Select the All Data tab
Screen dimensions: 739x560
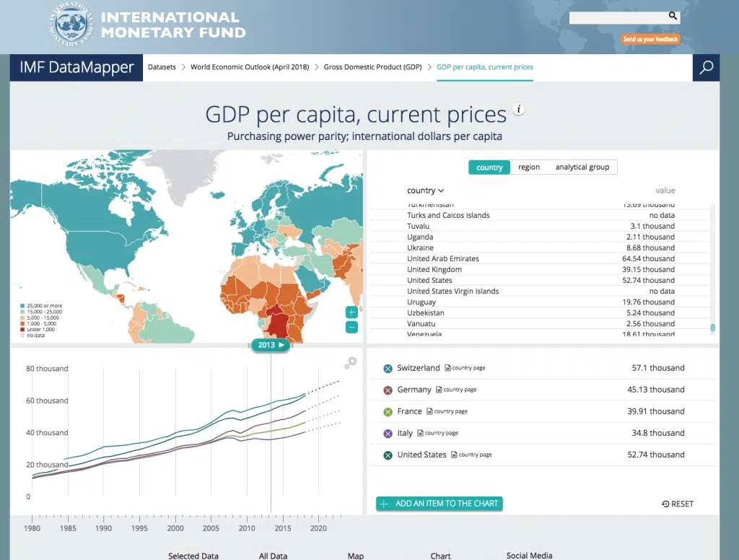point(273,556)
